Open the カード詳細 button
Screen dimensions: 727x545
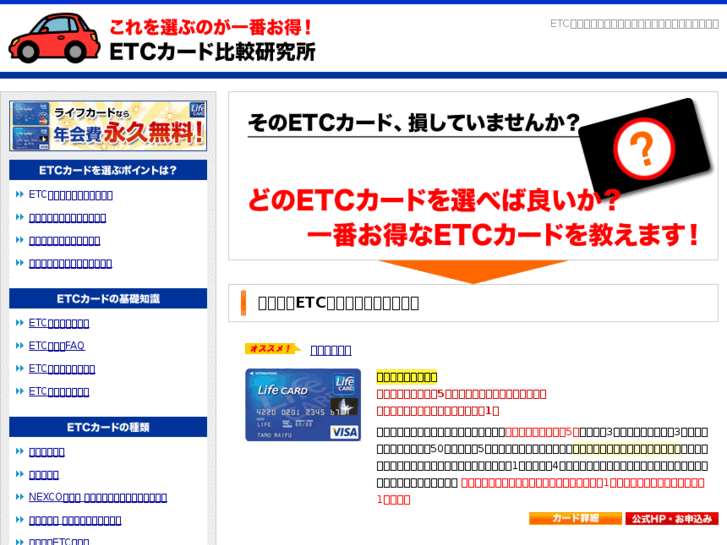[575, 518]
